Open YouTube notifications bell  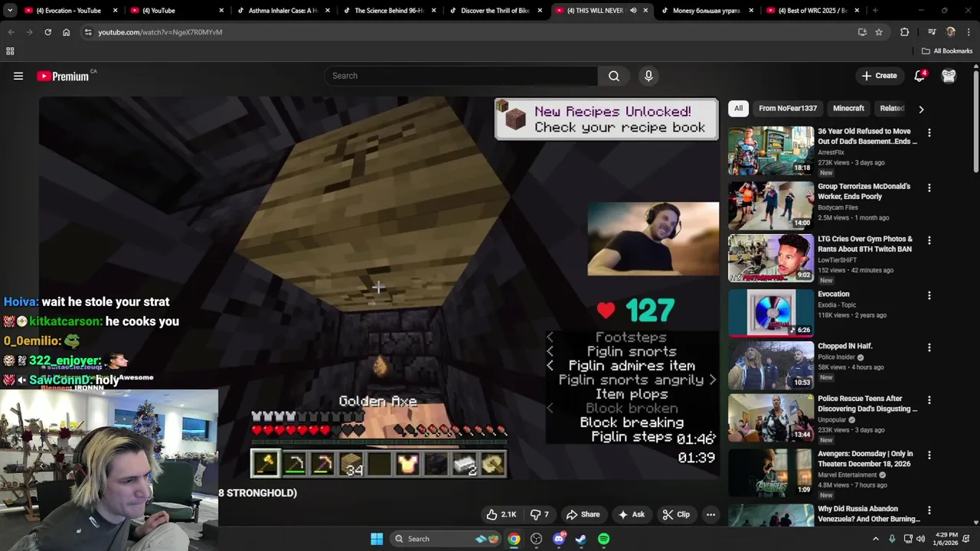click(x=920, y=76)
